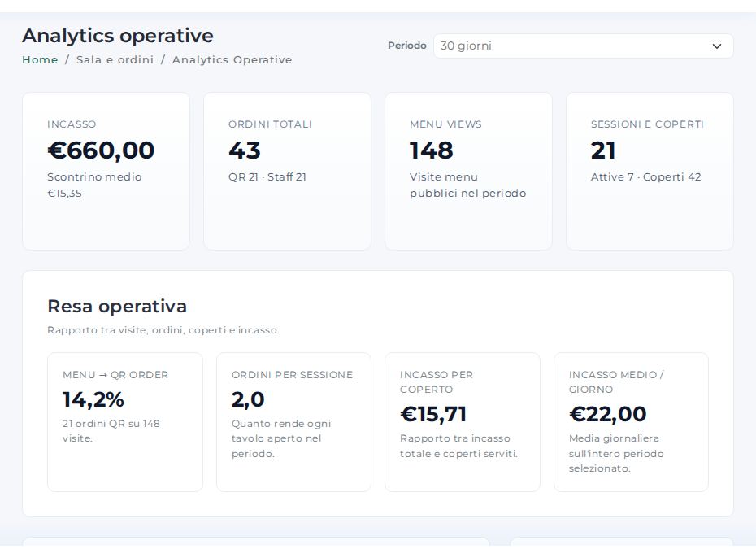Click the €660,00 incasso value
Viewport: 756px width, 549px height.
click(101, 150)
